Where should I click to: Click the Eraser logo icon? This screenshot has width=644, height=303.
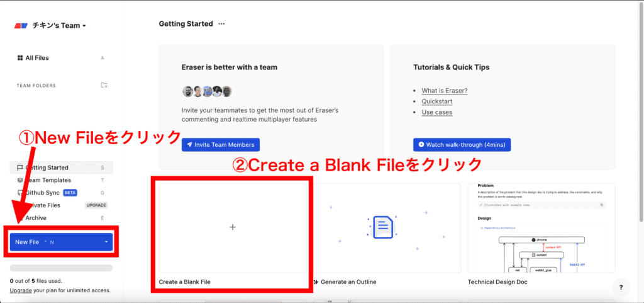(21, 25)
